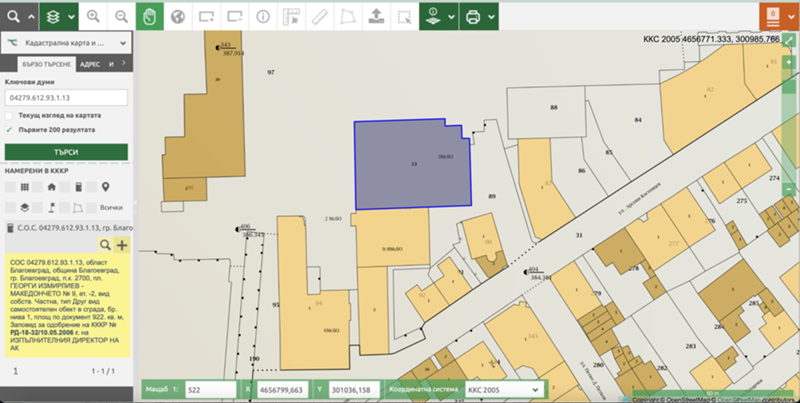Click the green 'ТЪРСИ' button
800x403 pixels.
66,152
